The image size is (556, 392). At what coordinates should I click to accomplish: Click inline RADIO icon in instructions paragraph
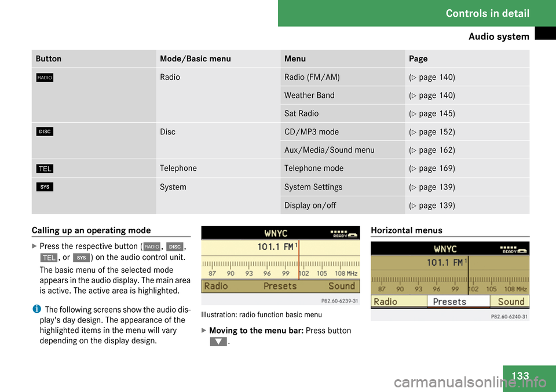point(152,247)
